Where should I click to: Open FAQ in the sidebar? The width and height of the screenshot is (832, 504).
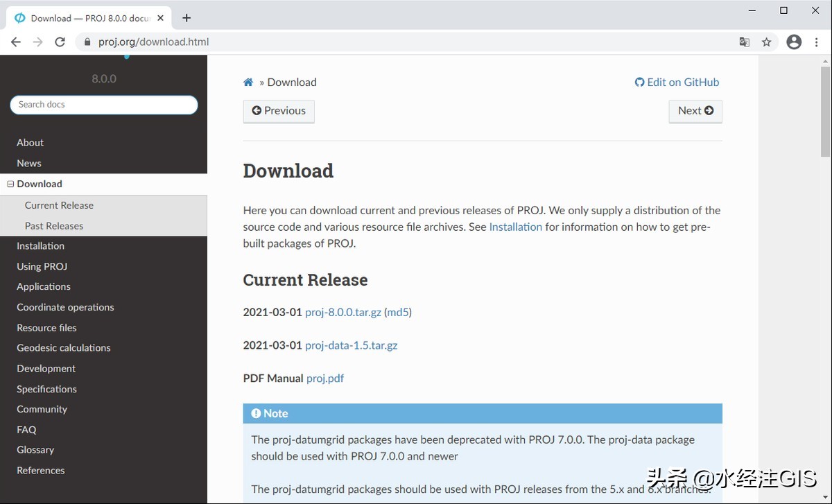click(26, 429)
